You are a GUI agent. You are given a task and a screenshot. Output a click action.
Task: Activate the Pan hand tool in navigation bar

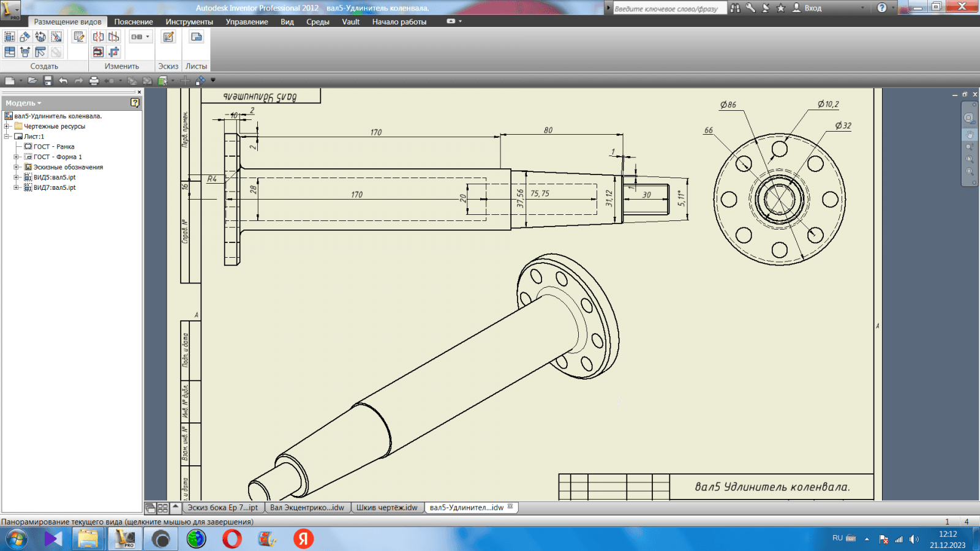(x=969, y=134)
